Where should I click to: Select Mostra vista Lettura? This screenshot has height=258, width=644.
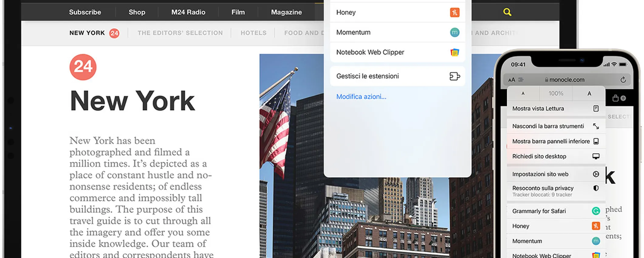click(556, 109)
